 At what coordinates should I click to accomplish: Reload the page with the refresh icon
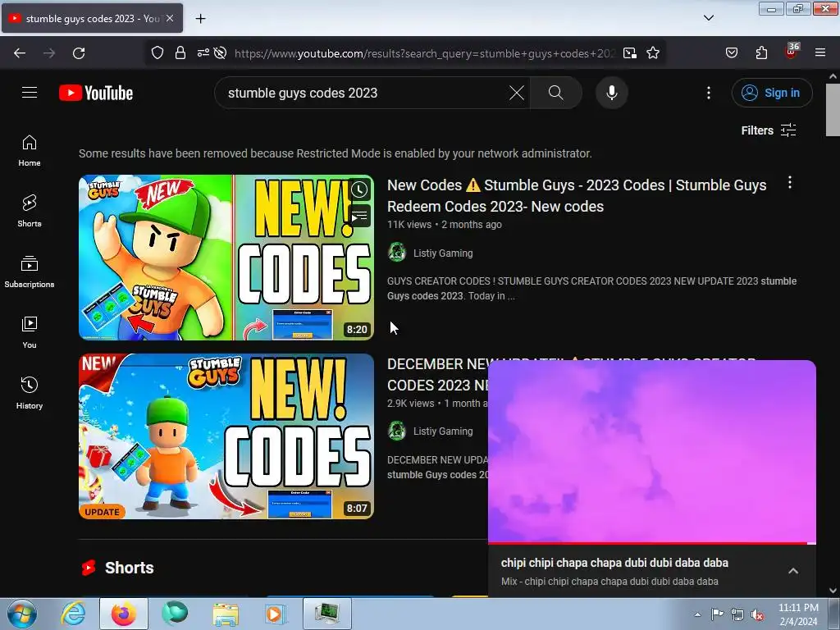point(79,53)
